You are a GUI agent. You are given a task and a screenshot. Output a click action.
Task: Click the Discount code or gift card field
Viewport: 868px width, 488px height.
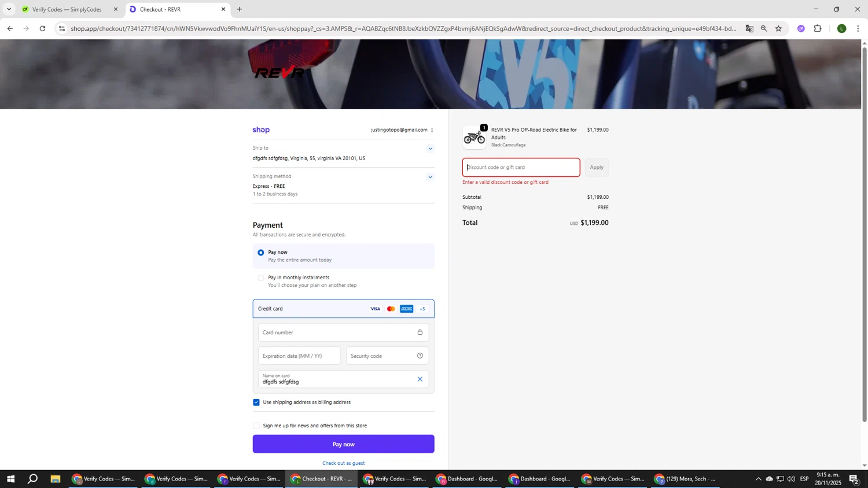[x=521, y=168]
